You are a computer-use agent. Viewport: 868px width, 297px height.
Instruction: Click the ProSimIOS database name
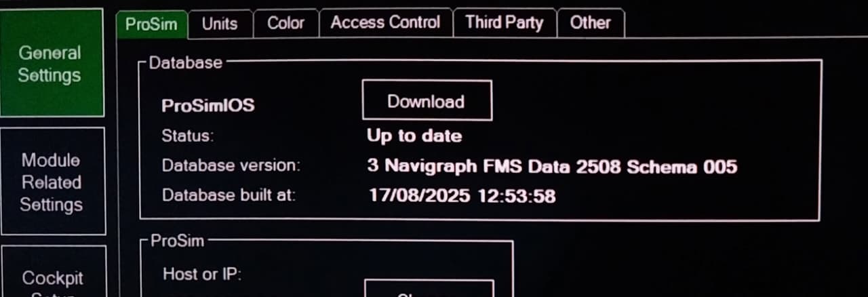pyautogui.click(x=208, y=106)
